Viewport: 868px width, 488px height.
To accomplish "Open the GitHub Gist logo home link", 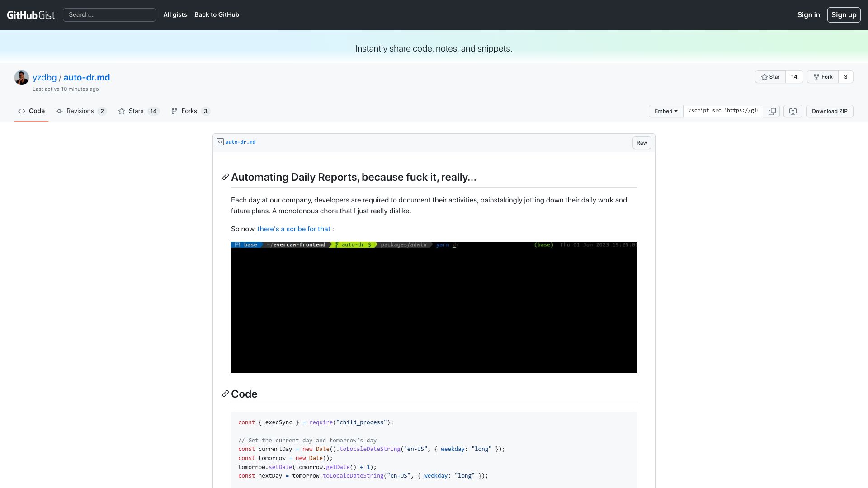I will pos(31,15).
